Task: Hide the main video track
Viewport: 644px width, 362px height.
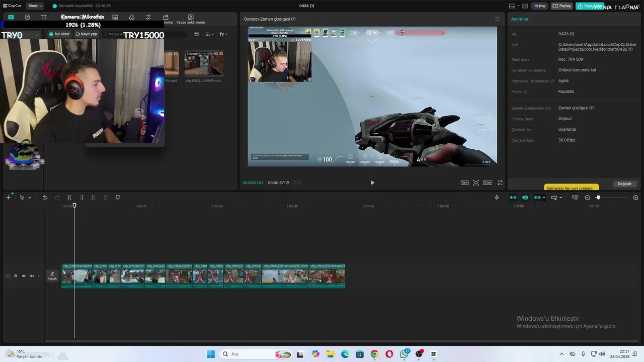Action: 24,276
